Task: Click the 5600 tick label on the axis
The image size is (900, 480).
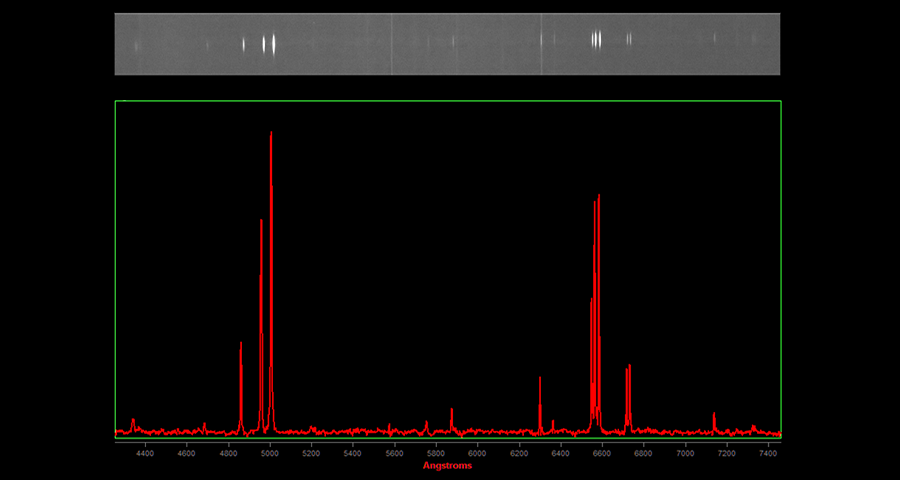Action: (x=394, y=453)
